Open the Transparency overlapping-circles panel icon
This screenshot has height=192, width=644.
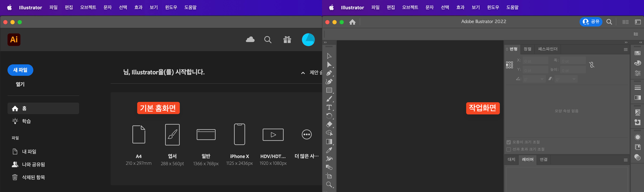click(x=638, y=157)
